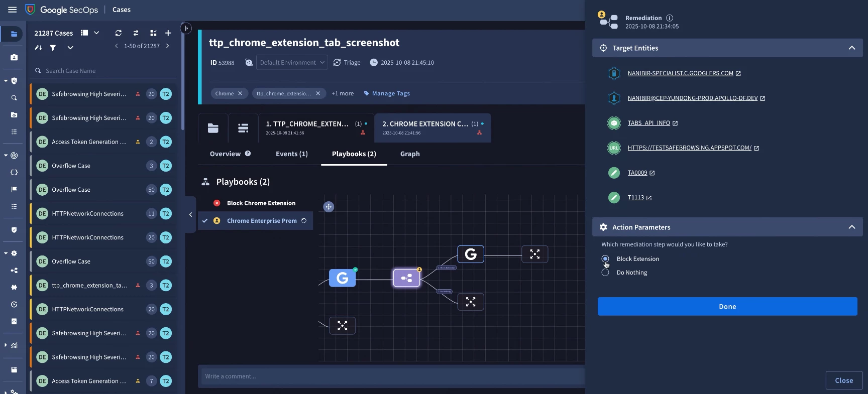Go to previous page of cases
The height and width of the screenshot is (394, 868).
click(x=117, y=46)
